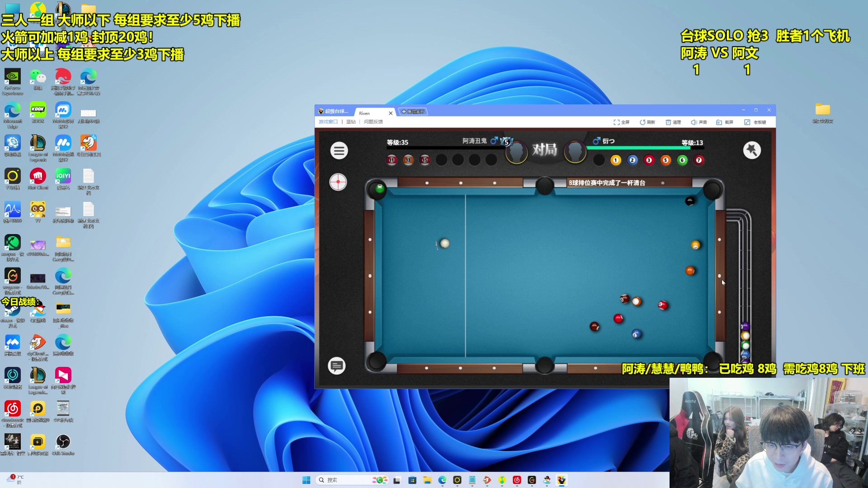This screenshot has height=488, width=868.
Task: Open Microsoft Edge desktop shortcut
Action: pos(13,115)
